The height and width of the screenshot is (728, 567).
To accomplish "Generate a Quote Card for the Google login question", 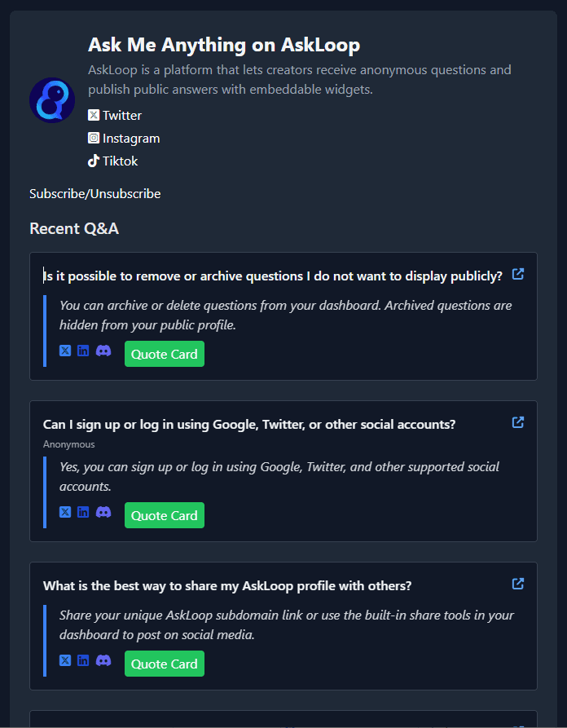I will (164, 514).
